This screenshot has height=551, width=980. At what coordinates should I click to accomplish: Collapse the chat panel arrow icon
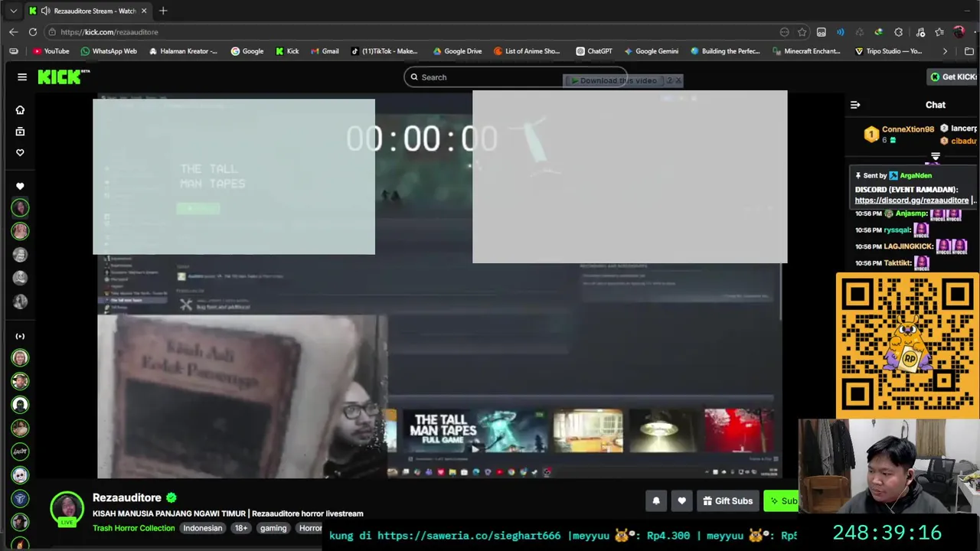coord(855,105)
